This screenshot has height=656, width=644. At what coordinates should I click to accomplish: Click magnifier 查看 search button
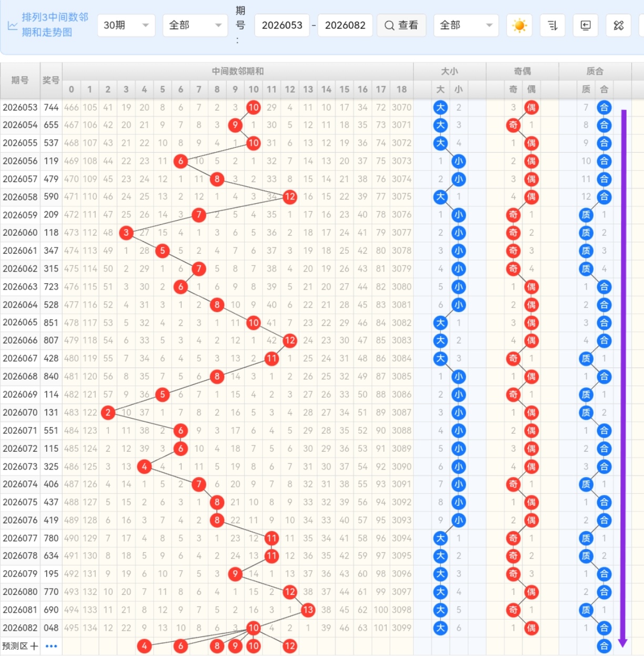[x=401, y=25]
